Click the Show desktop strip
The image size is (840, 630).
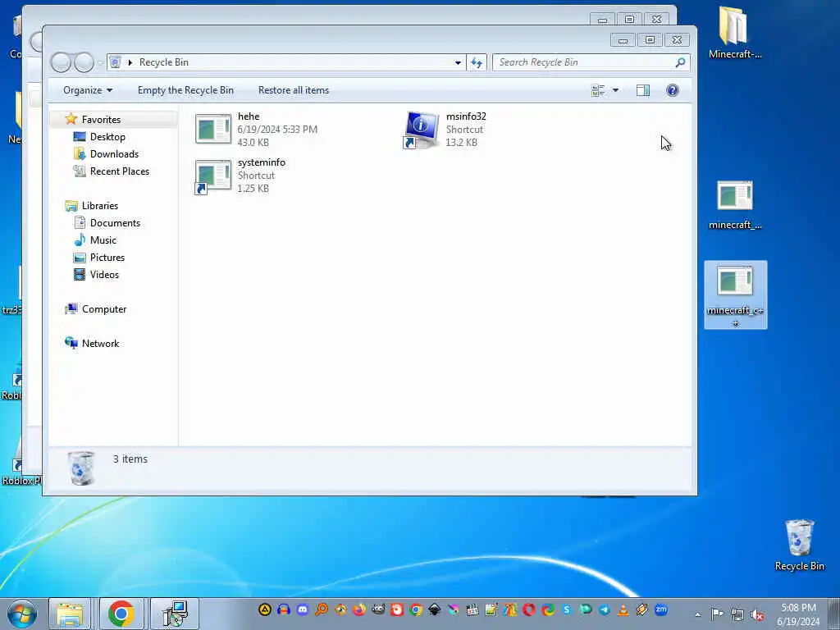pyautogui.click(x=834, y=614)
